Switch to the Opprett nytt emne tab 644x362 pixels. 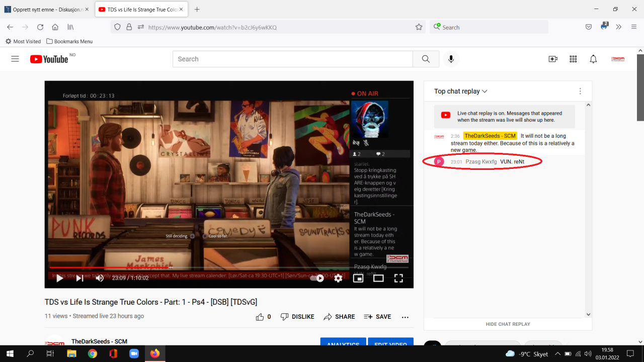[44, 10]
